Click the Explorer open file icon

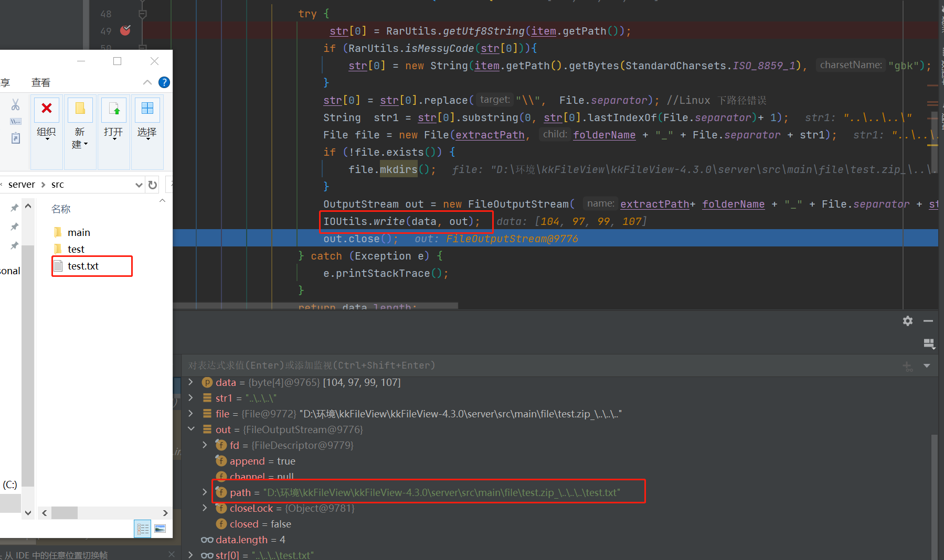pos(114,109)
